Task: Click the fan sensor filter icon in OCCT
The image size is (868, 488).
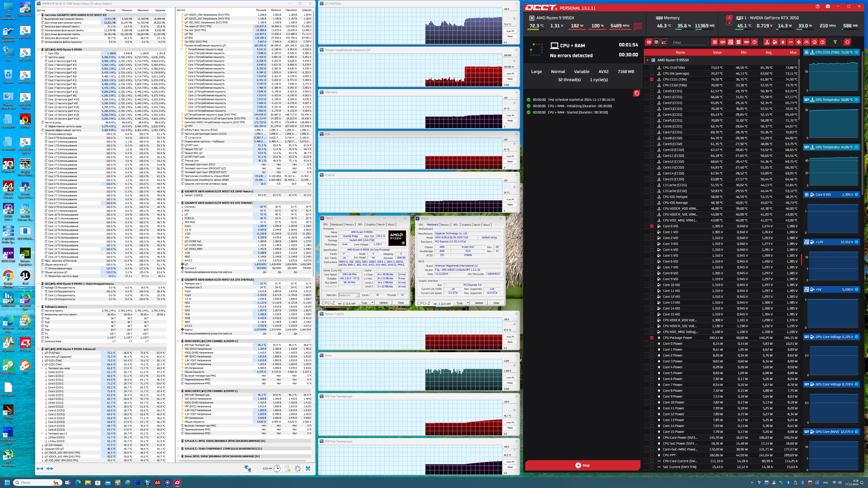Action: pos(799,42)
